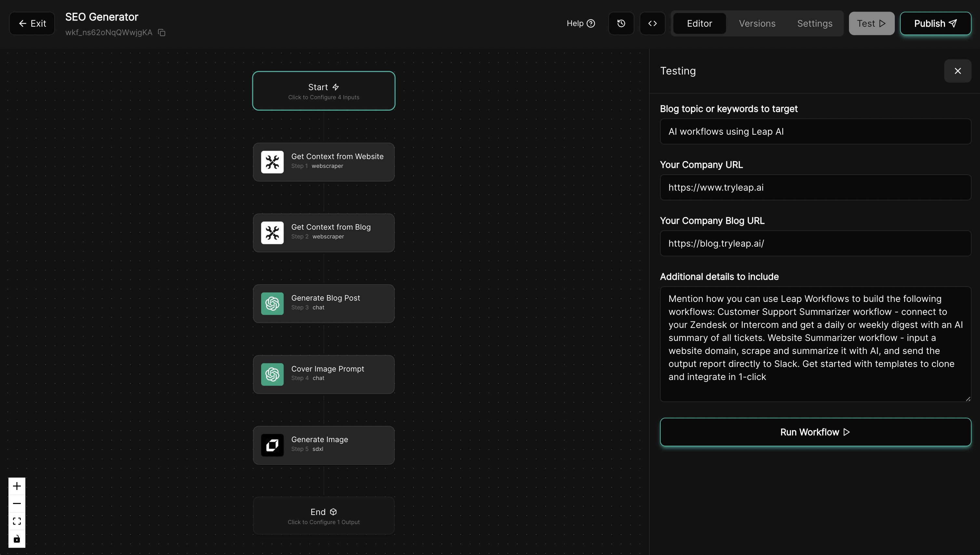Screen dimensions: 980x555
Task: Open the Get Context from Blog step
Action: 324,233
